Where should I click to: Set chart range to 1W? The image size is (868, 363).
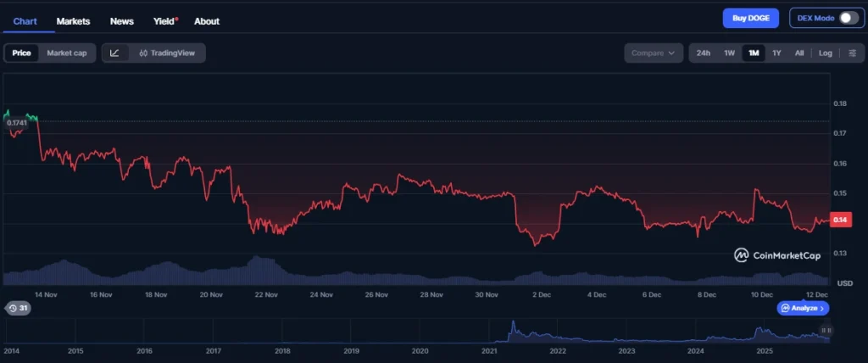coord(730,53)
